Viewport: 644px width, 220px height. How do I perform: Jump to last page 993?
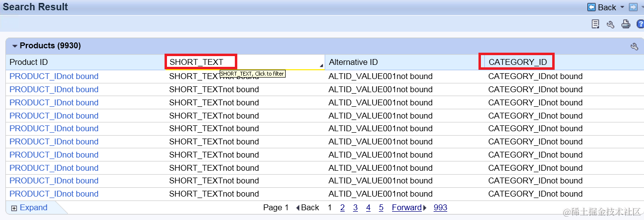point(440,208)
